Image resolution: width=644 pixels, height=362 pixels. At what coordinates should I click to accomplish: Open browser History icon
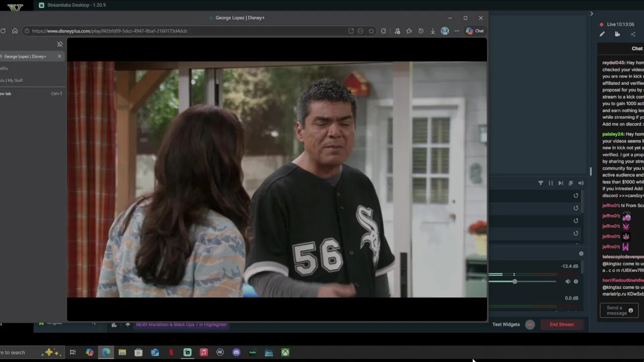pos(421,31)
